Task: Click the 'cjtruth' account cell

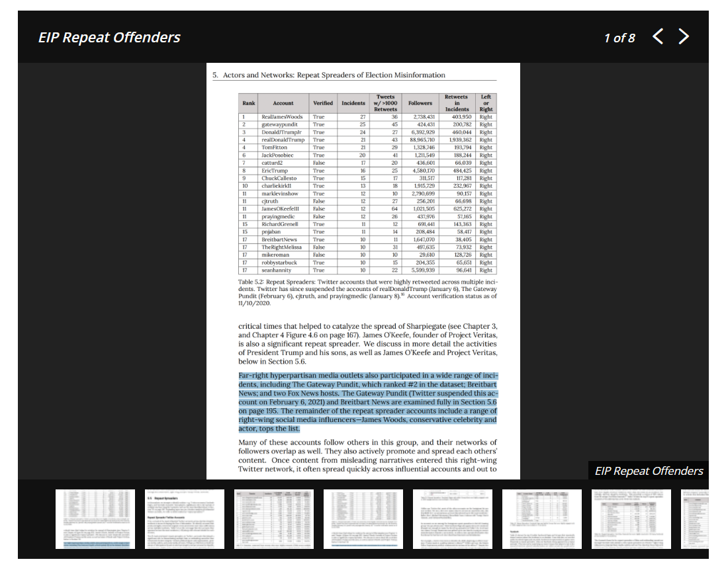Action: pyautogui.click(x=283, y=201)
